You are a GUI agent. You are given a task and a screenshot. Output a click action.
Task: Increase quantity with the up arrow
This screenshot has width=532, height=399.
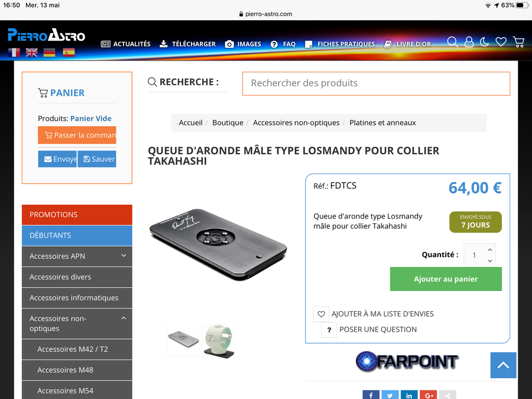490,250
